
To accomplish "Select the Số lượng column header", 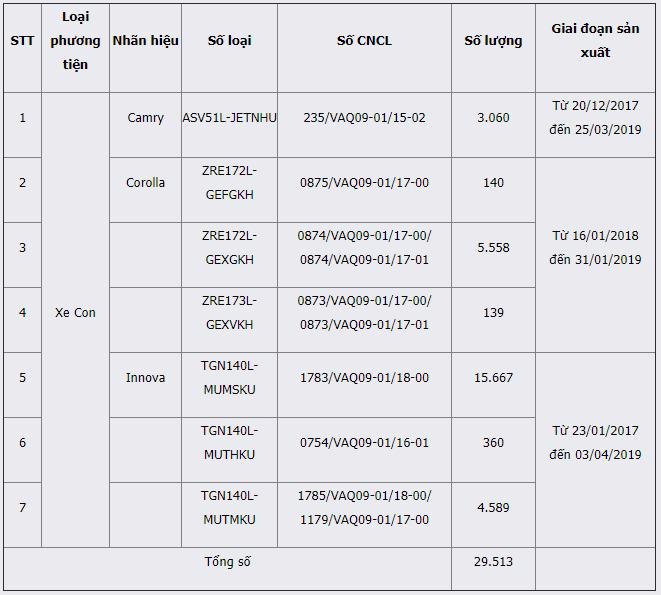I will (493, 41).
